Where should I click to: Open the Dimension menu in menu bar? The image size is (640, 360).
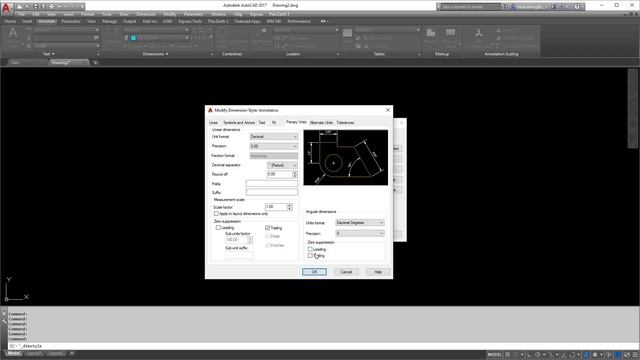coord(146,14)
